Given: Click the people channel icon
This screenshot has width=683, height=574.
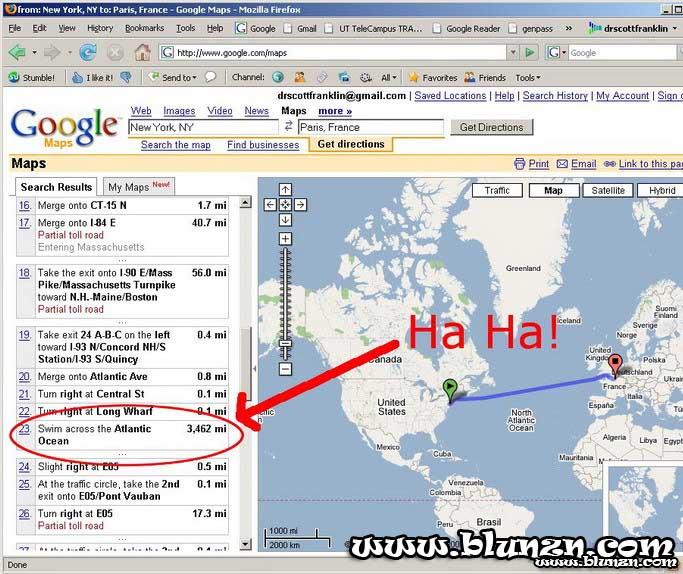Looking at the screenshot, I should [300, 78].
